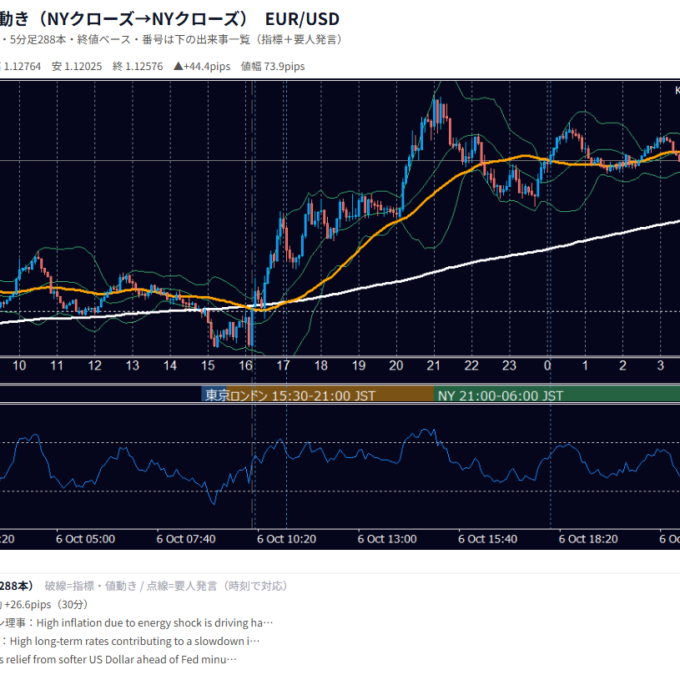Click hour label 13 on the chart axis

[x=132, y=366]
